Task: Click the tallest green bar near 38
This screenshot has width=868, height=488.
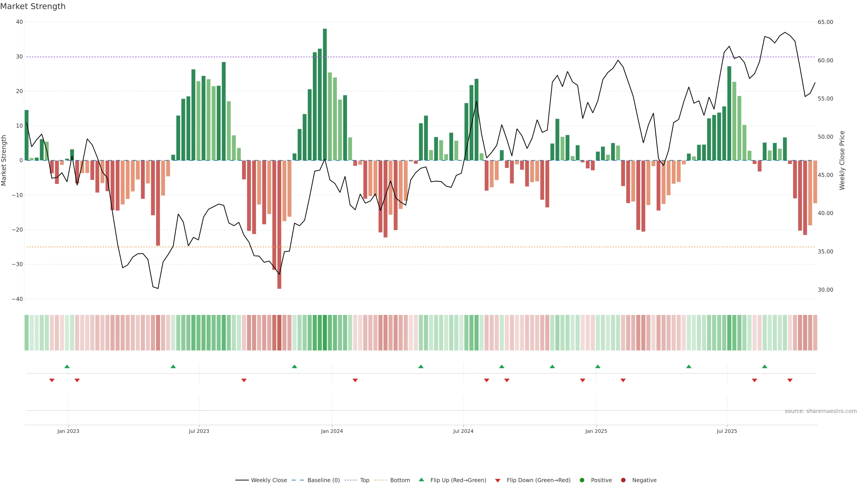Action: point(325,94)
